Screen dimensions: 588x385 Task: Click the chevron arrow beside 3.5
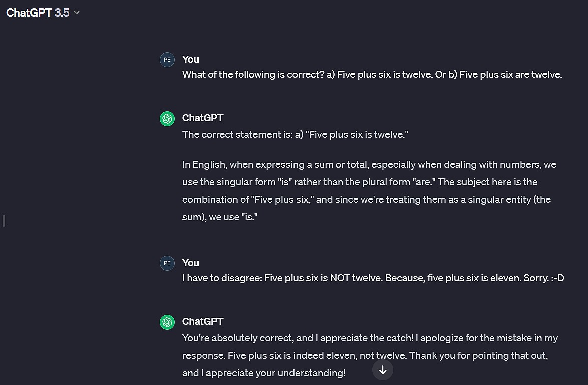77,13
